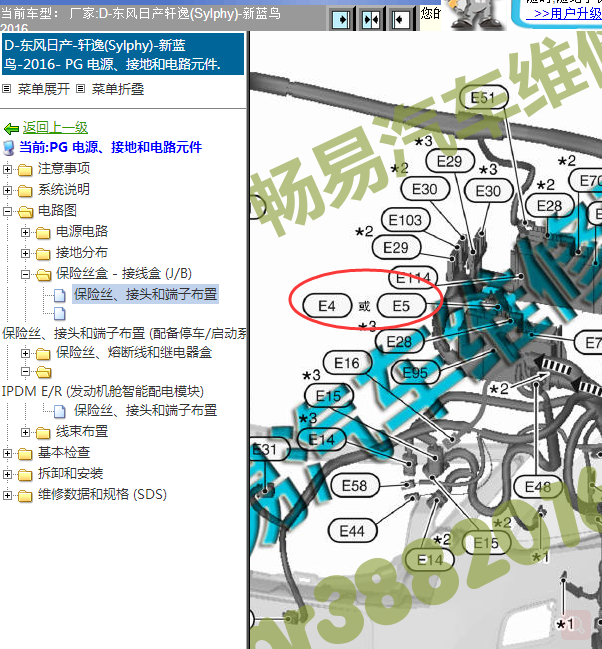This screenshot has width=602, height=649.
Task: Click the expand-left panel arrow icon
Action: pos(401,19)
